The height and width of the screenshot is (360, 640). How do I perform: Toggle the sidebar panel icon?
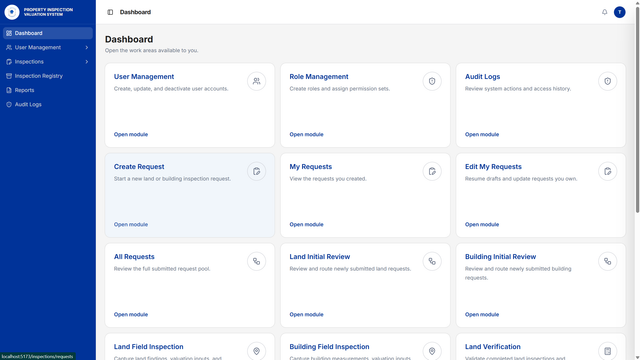110,12
